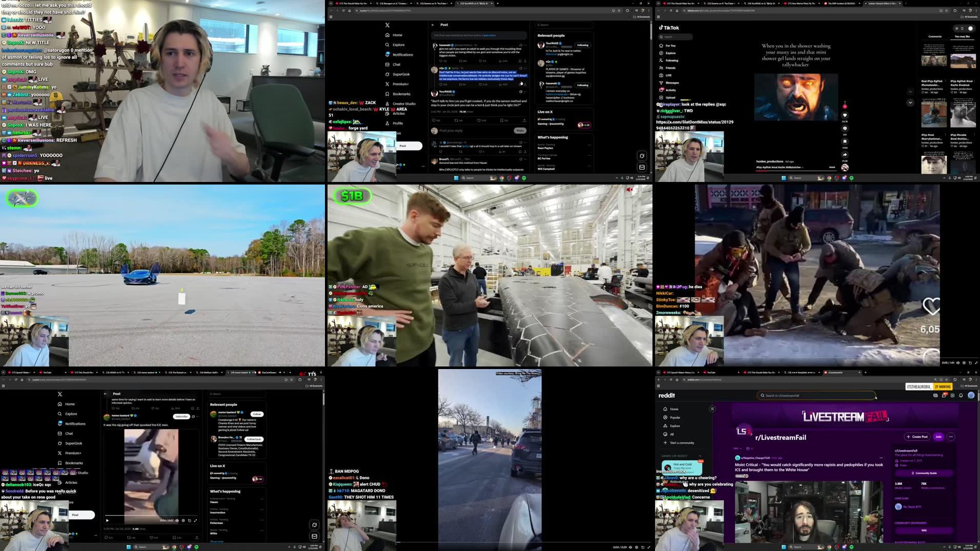The height and width of the screenshot is (551, 980).
Task: Skip to next TikTok video down arrow
Action: 910,103
